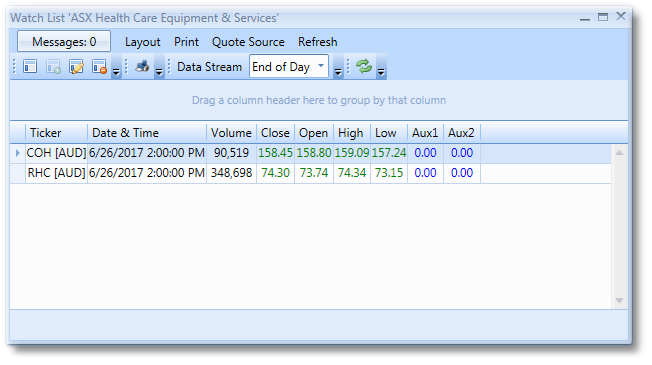Click the open price 73.74
Image resolution: width=652 pixels, height=365 pixels.
click(314, 173)
